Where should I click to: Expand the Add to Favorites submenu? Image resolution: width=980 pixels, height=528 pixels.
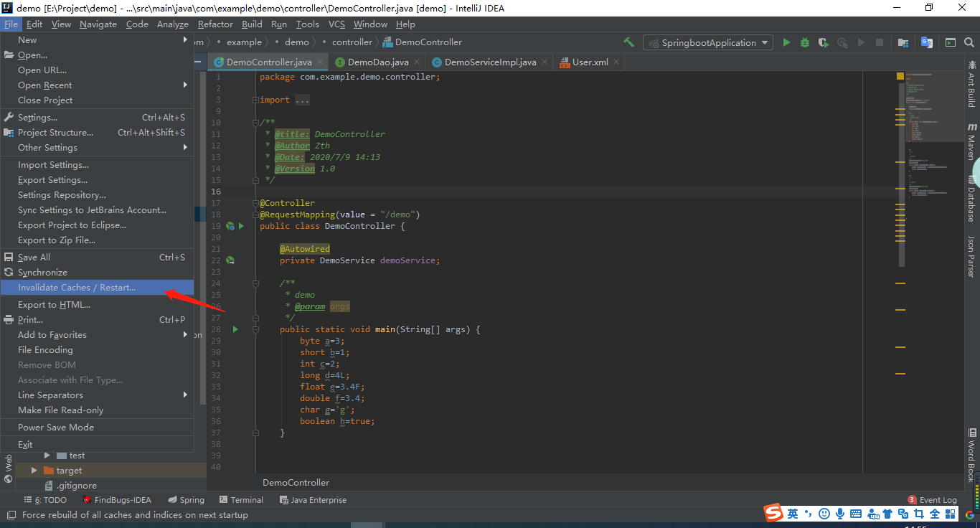[97, 334]
